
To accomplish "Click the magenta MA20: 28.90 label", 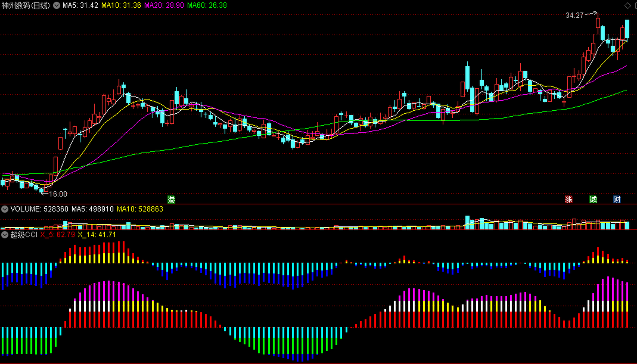I will point(164,5).
